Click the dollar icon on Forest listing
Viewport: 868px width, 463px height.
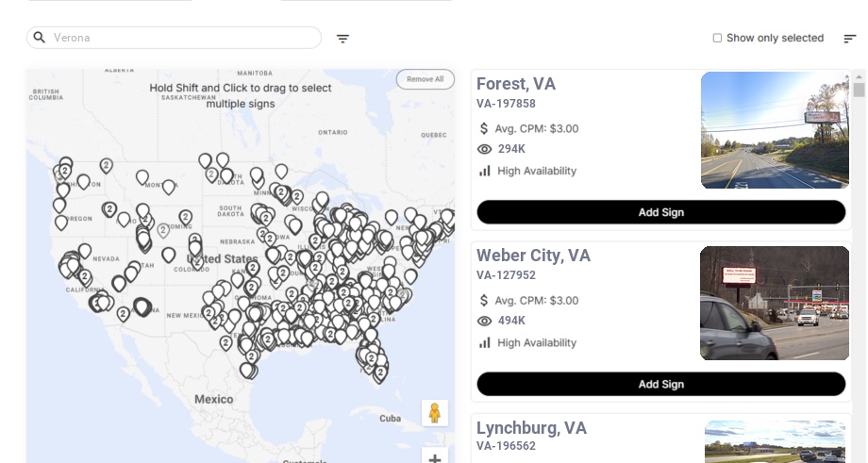(484, 128)
